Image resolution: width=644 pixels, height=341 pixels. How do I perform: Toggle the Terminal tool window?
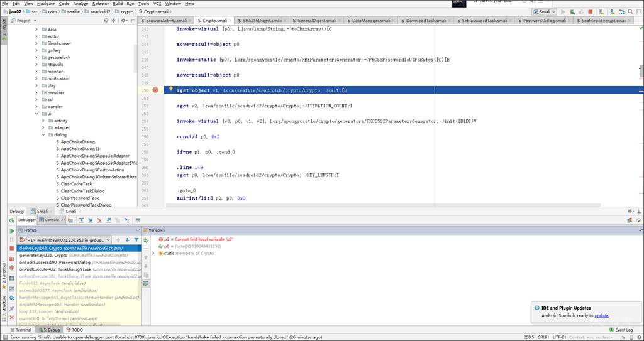[21, 330]
